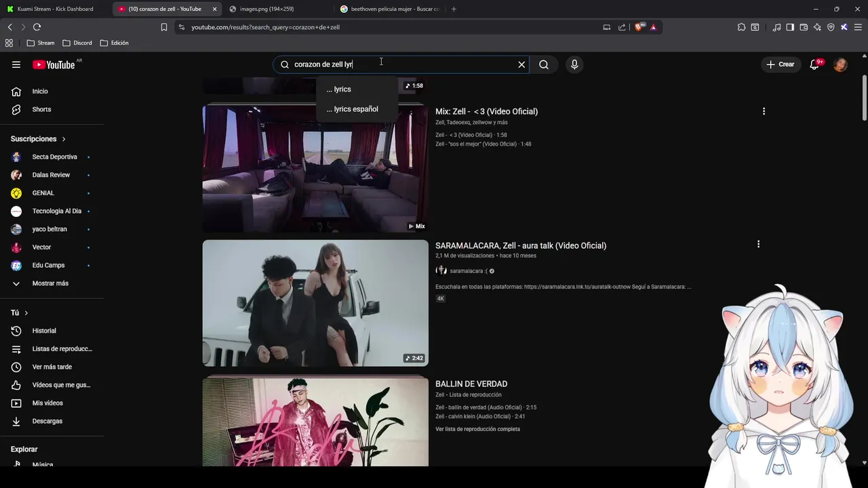Pick the '... lyrics español' suggestion

(357, 109)
